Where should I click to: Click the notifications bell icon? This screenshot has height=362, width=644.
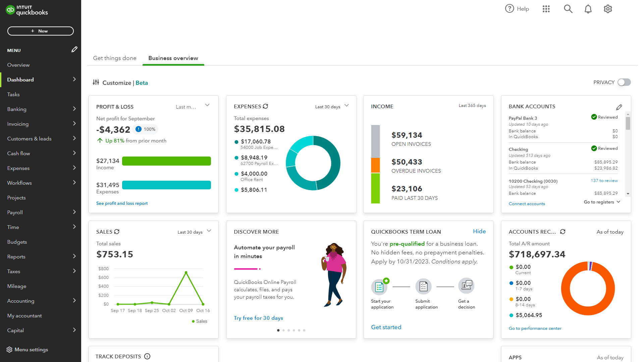588,9
